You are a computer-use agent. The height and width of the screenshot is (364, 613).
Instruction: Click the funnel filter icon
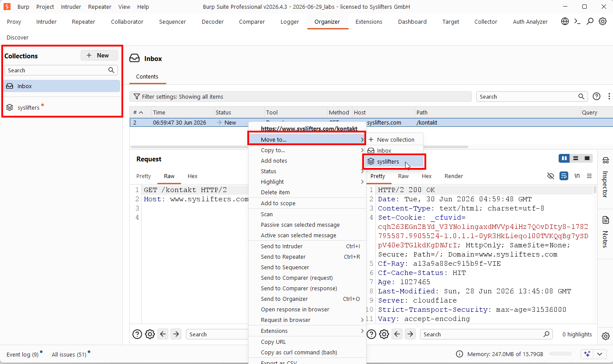click(137, 96)
